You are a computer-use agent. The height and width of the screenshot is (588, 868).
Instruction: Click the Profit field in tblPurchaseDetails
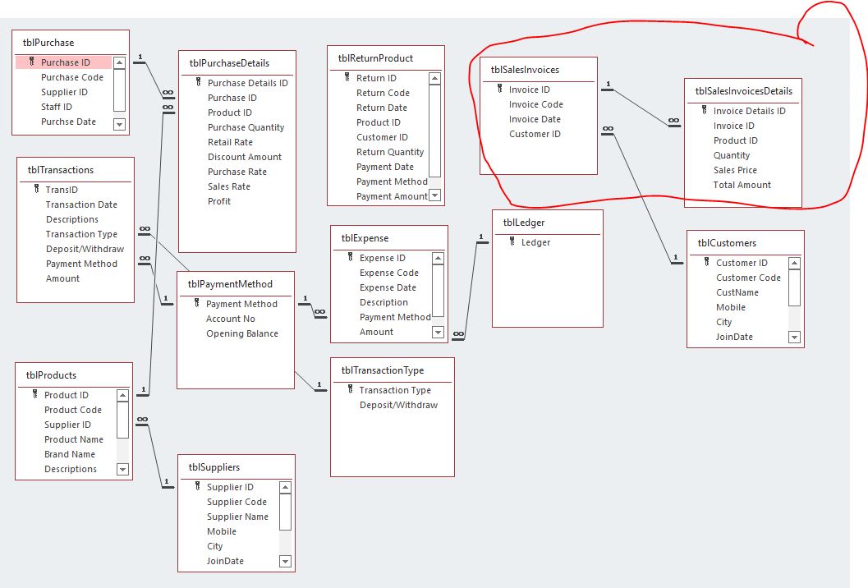pyautogui.click(x=219, y=201)
